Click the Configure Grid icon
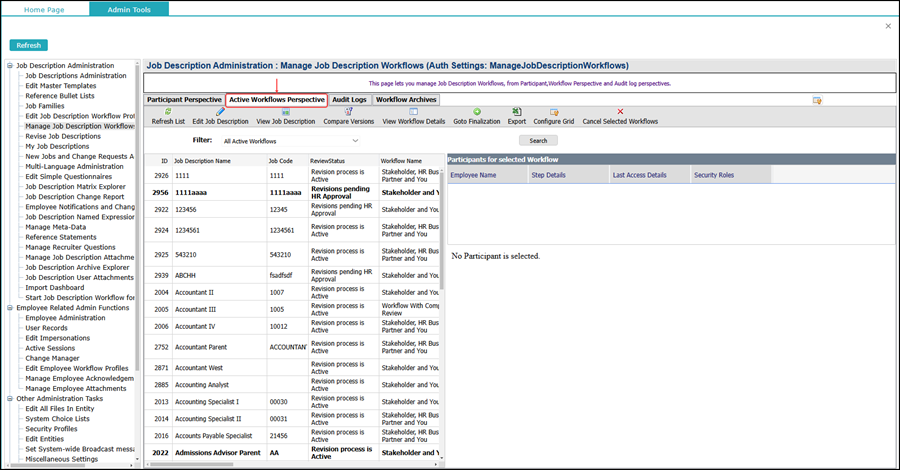This screenshot has height=470, width=900. (554, 112)
